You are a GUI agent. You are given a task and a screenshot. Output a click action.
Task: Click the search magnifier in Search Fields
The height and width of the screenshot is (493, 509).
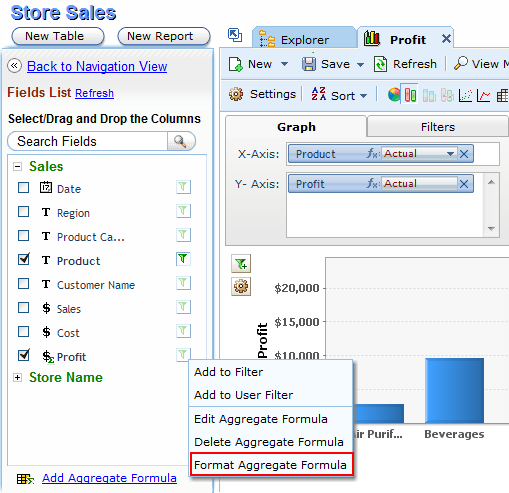tap(180, 141)
